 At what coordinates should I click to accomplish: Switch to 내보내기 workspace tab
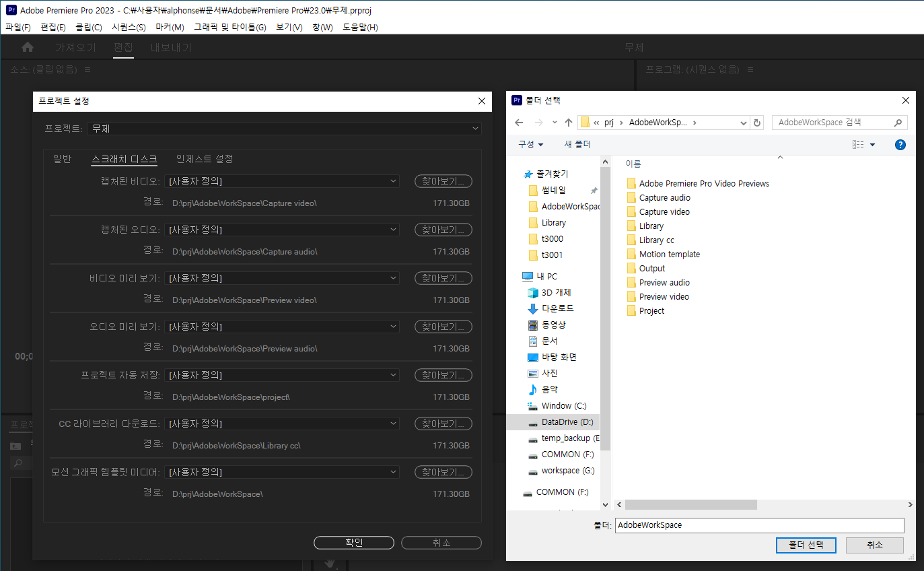171,47
